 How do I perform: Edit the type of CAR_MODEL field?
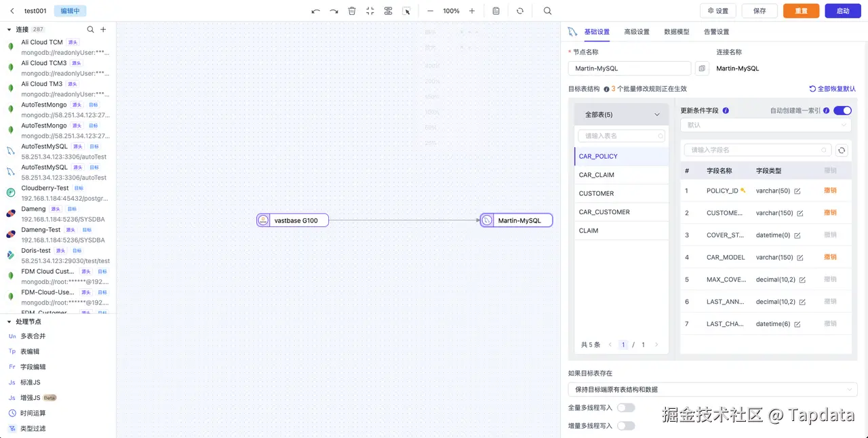coord(800,258)
